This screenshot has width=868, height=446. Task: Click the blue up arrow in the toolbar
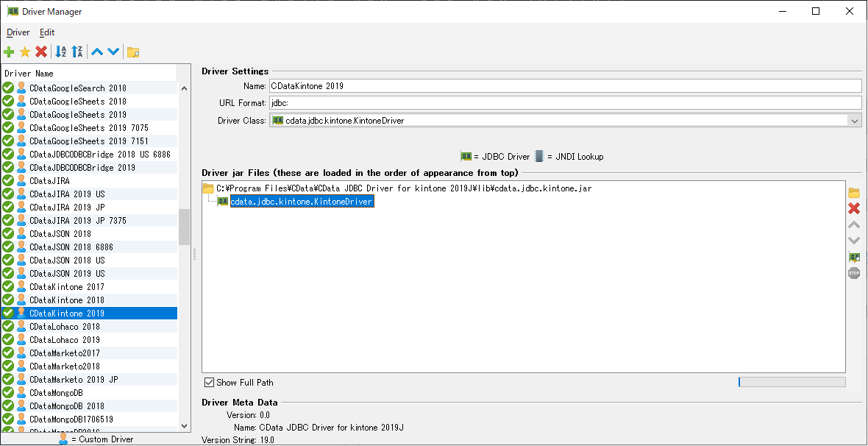point(97,52)
